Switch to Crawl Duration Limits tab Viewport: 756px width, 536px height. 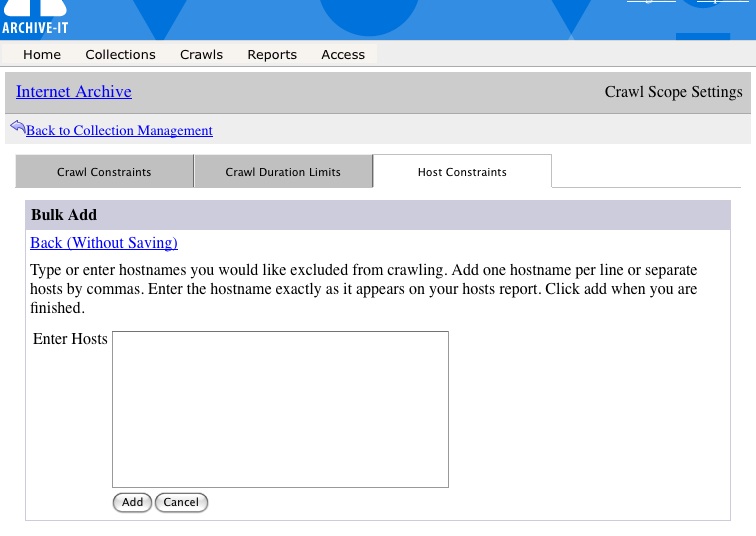(x=283, y=172)
